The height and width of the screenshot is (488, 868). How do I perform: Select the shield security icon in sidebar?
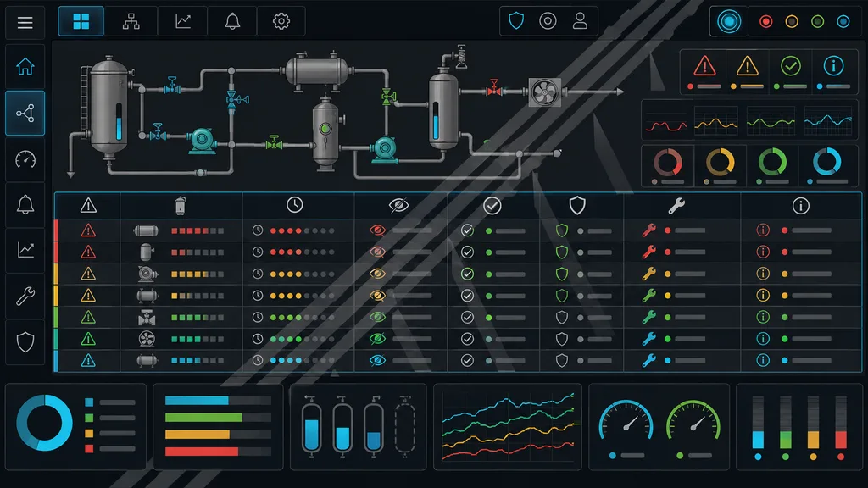point(25,342)
